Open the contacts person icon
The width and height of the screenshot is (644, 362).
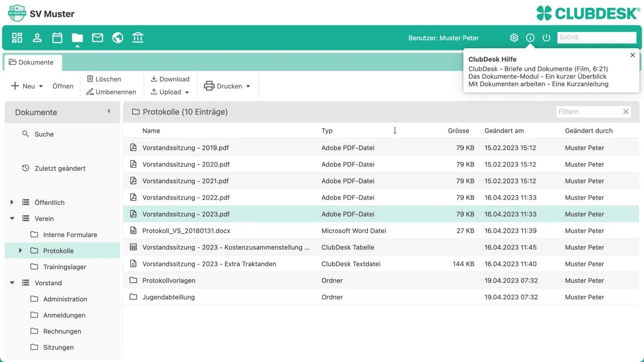coord(37,38)
